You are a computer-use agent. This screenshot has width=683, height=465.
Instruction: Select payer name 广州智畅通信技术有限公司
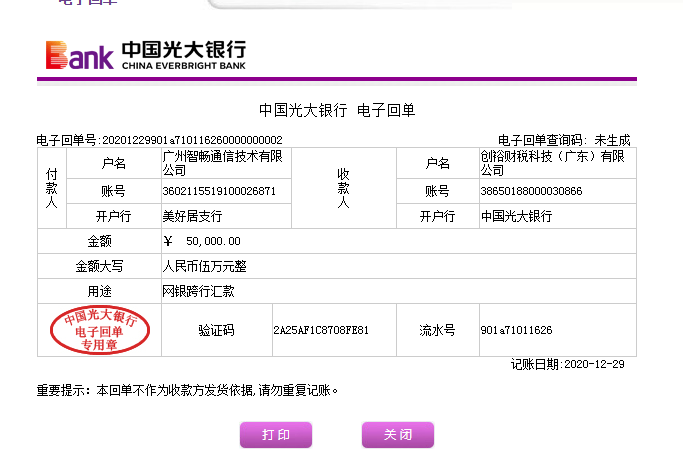click(223, 163)
